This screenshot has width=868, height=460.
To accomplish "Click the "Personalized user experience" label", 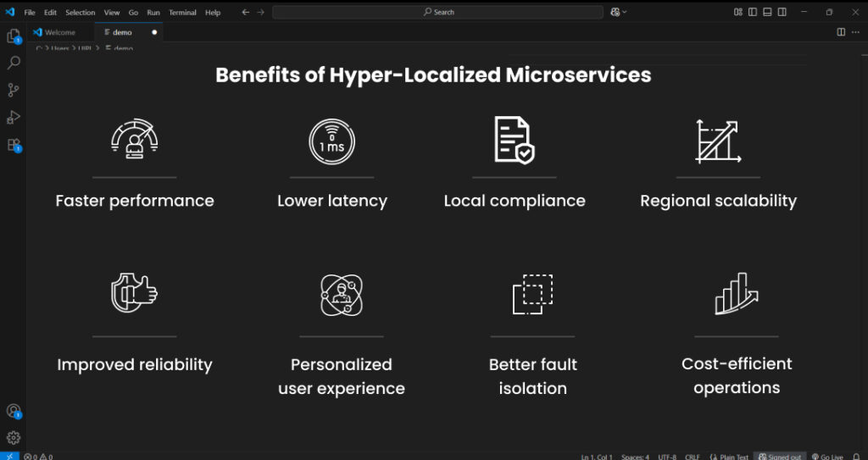I will point(342,376).
